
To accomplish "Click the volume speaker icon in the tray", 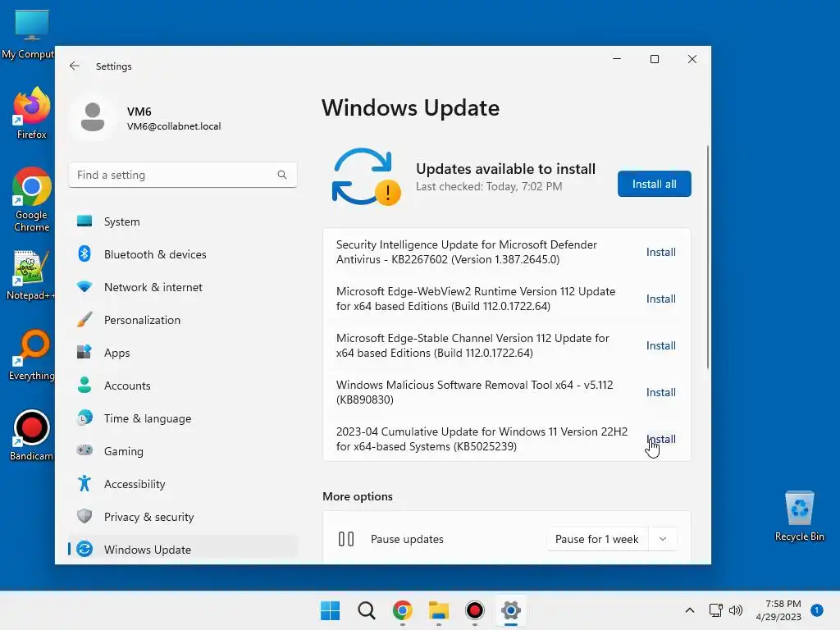I will pyautogui.click(x=736, y=610).
